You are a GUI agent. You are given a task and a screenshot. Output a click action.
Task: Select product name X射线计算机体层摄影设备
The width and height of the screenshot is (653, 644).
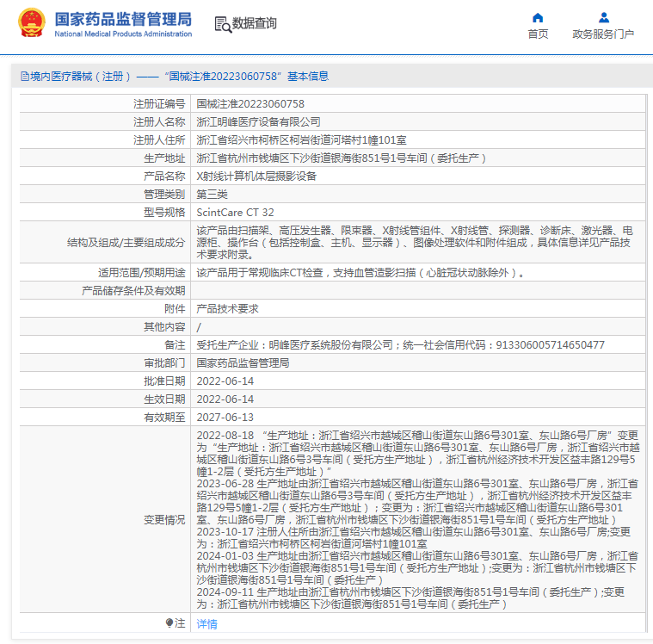pos(256,176)
